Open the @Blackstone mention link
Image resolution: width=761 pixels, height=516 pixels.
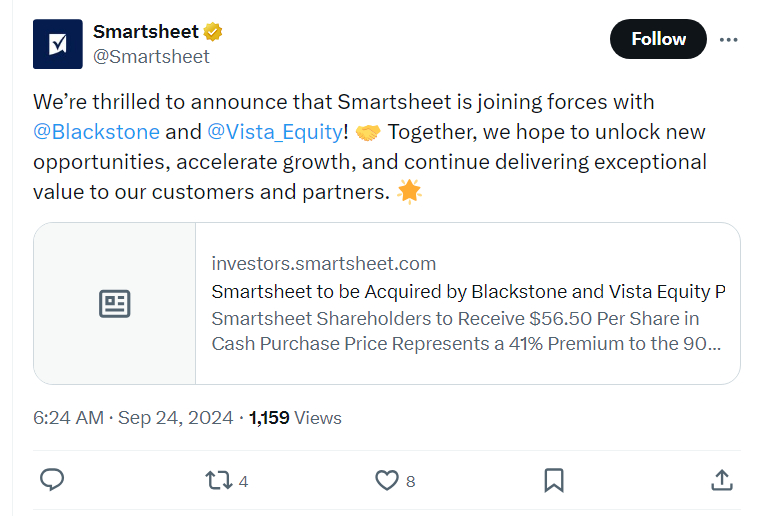click(x=96, y=132)
